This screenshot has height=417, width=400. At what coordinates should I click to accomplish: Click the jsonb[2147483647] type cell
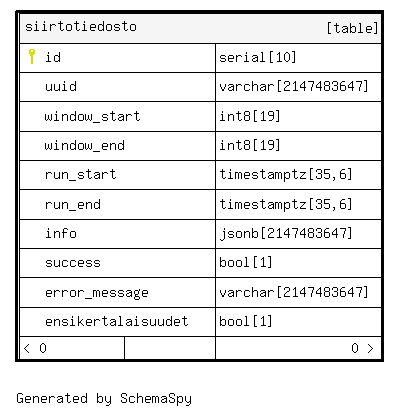click(298, 234)
